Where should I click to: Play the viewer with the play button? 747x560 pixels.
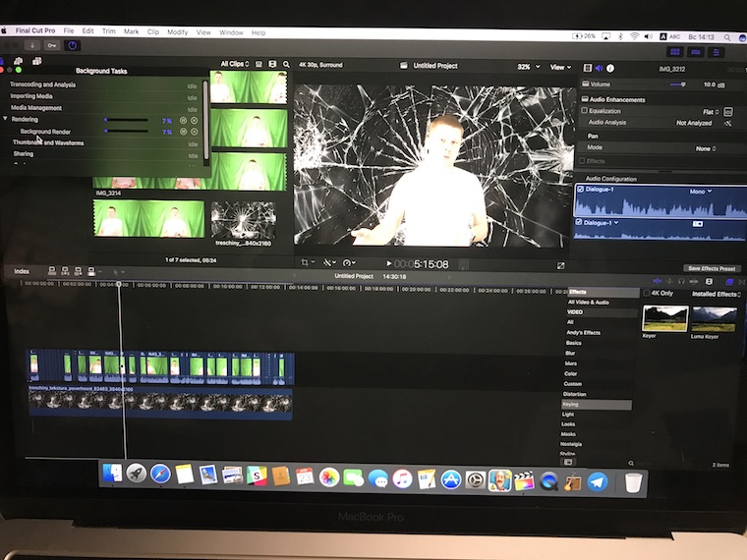pyautogui.click(x=389, y=263)
